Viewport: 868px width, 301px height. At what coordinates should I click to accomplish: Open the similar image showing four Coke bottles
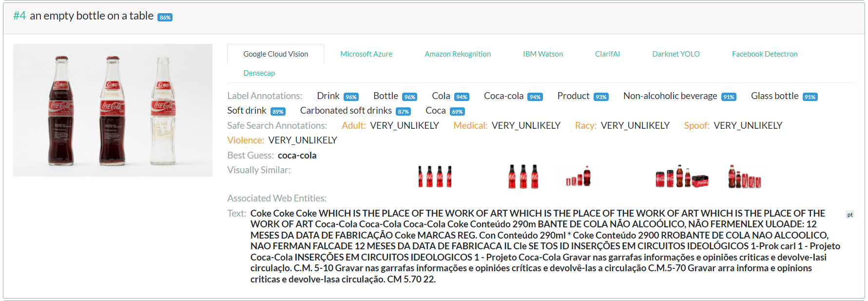(435, 177)
